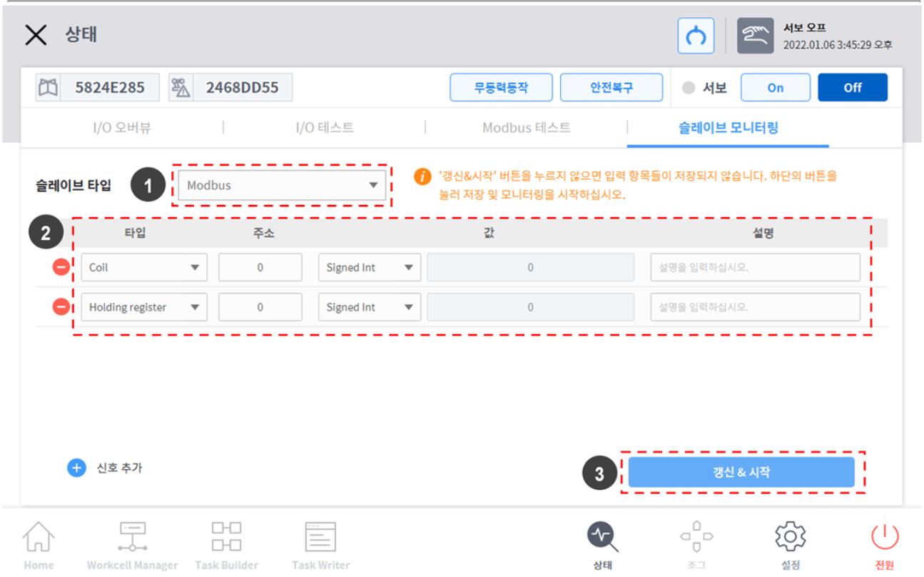Open the 조그 jog icon

(x=696, y=543)
